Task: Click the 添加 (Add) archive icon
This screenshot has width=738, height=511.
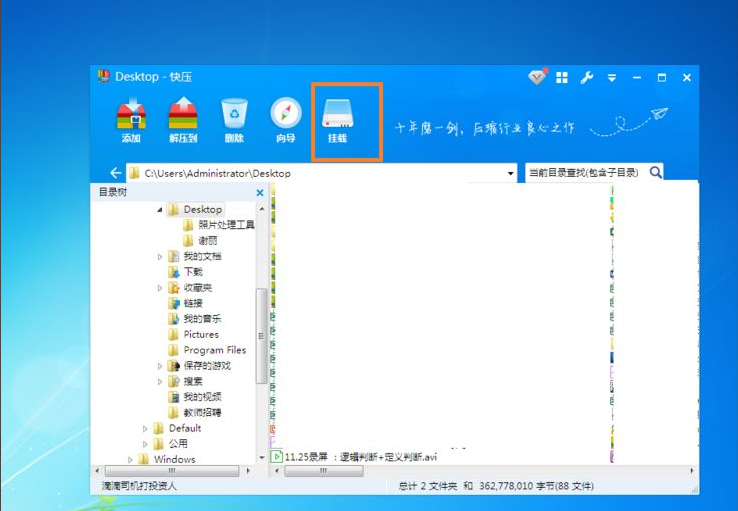Action: coord(131,115)
